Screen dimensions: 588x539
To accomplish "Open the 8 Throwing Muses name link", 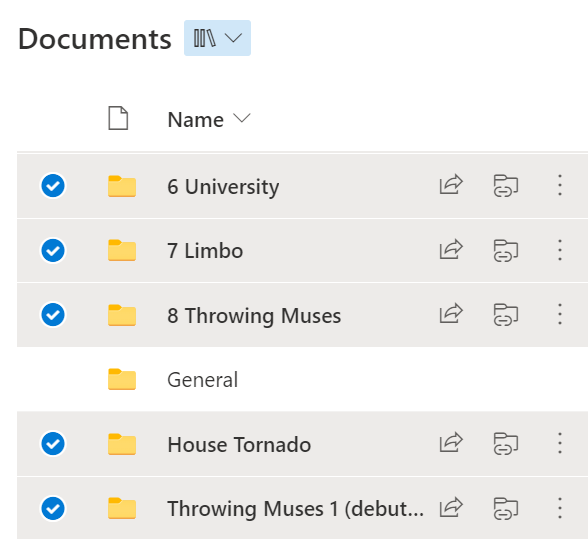I will pos(254,316).
